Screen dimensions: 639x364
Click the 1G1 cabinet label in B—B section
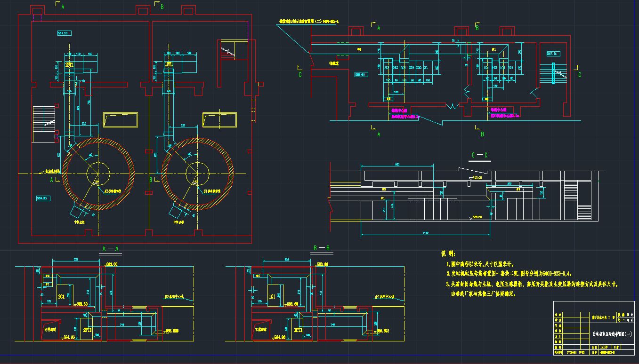(x=272, y=297)
